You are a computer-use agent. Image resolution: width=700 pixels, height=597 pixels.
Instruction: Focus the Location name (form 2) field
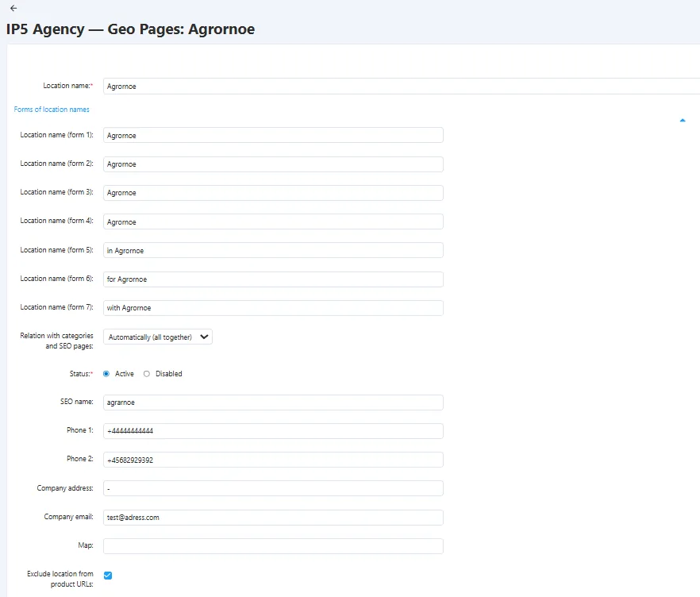[273, 164]
